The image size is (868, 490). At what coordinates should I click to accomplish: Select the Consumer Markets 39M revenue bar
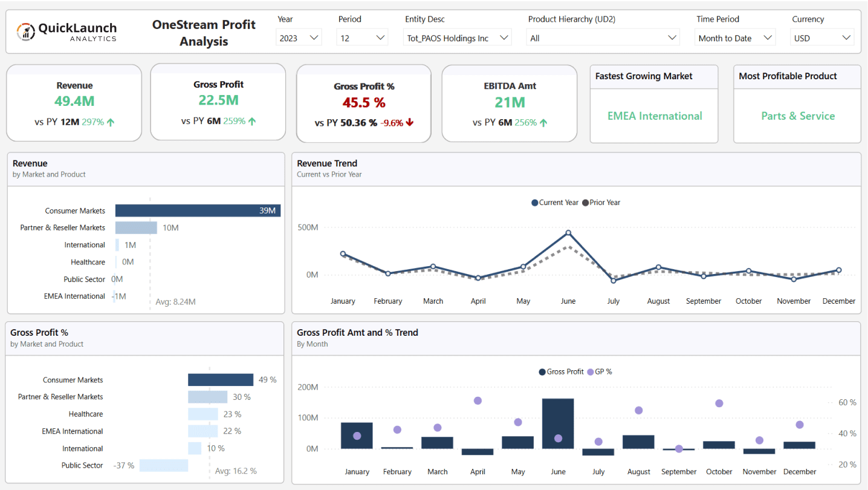[198, 211]
